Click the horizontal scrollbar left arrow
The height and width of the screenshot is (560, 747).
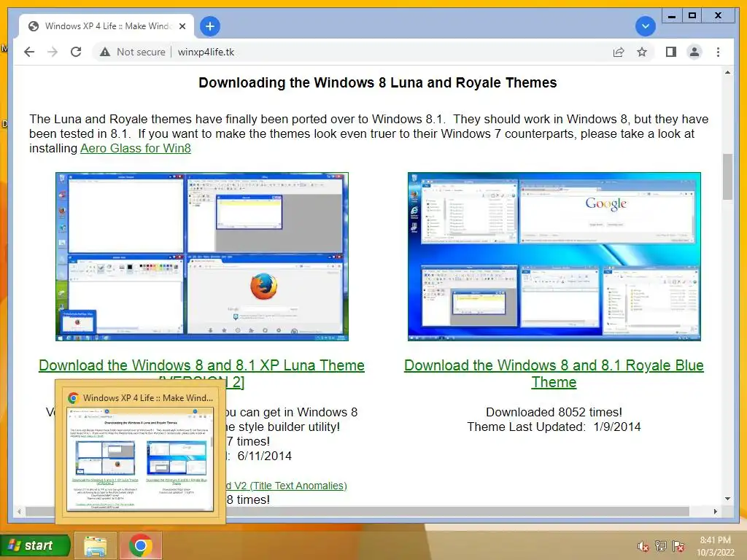tap(19, 511)
